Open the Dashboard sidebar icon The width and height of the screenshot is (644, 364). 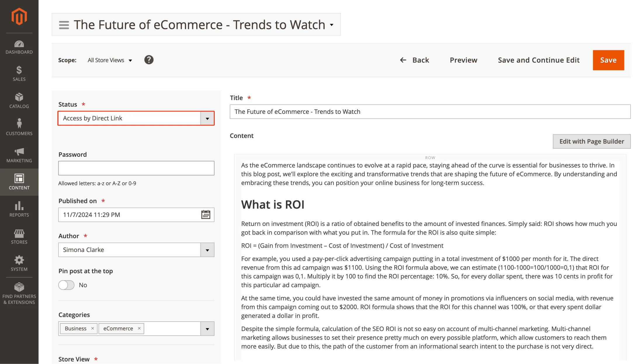pyautogui.click(x=19, y=47)
